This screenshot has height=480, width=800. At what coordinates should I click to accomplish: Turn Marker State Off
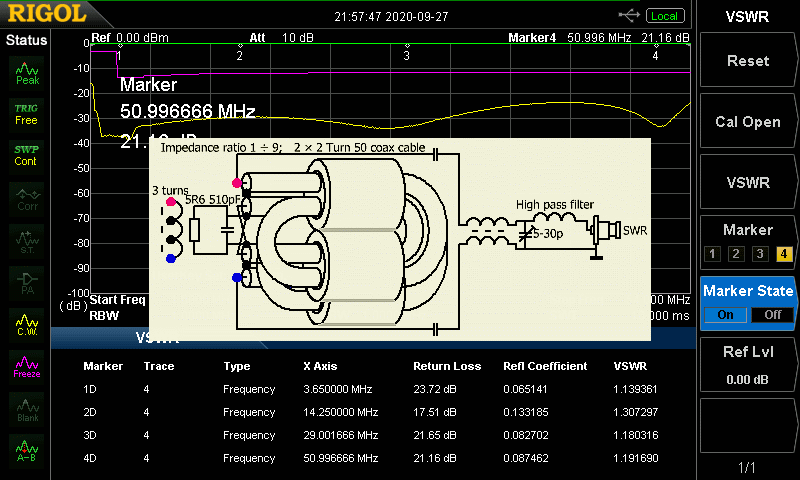(771, 314)
